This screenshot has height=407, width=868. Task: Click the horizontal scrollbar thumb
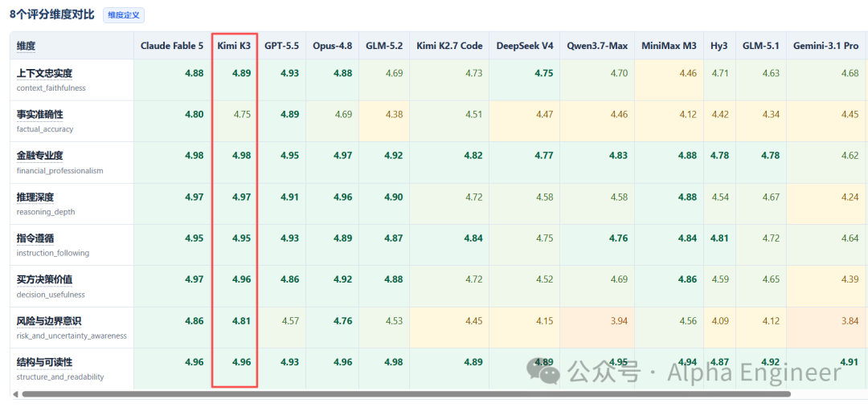pyautogui.click(x=407, y=394)
